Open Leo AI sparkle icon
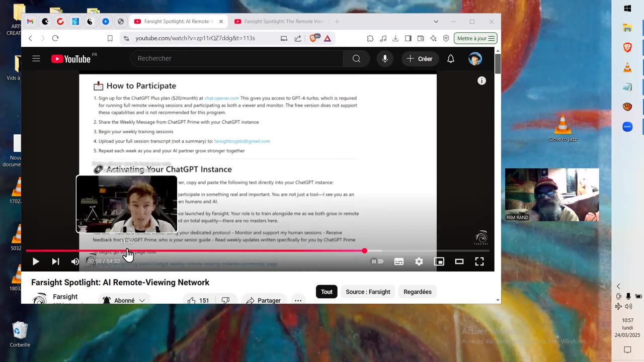The width and height of the screenshot is (644, 362). (x=433, y=38)
